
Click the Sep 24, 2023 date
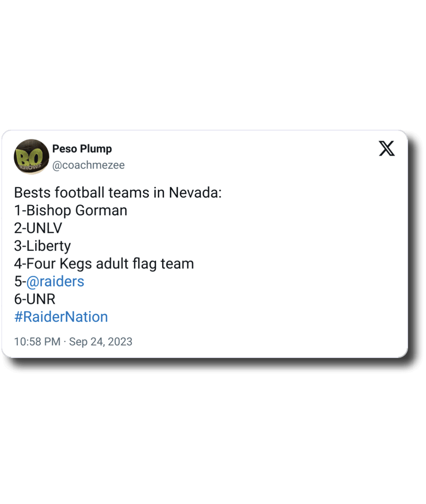click(101, 342)
